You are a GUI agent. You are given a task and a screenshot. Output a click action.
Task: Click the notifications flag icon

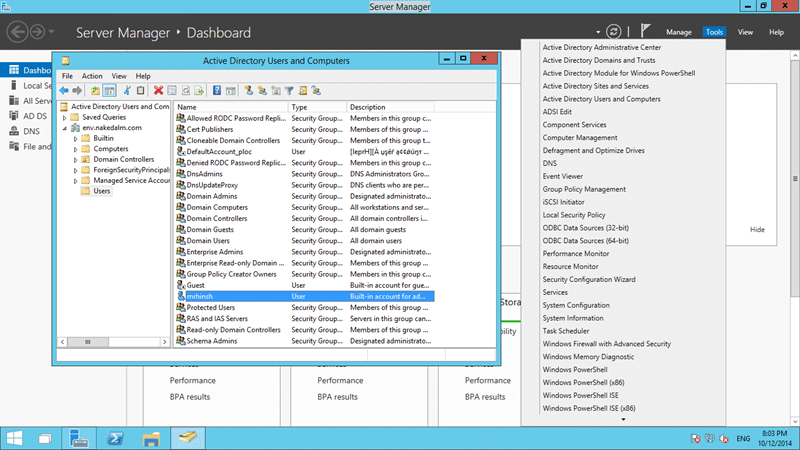point(645,31)
